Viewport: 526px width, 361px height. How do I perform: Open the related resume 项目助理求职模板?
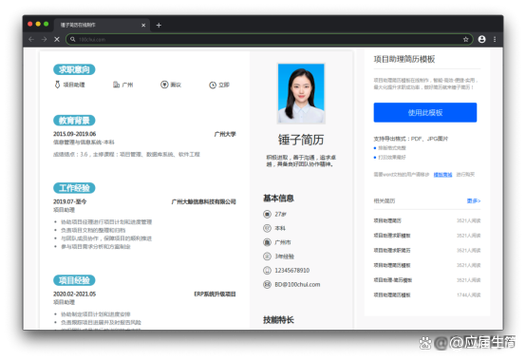coord(392,235)
